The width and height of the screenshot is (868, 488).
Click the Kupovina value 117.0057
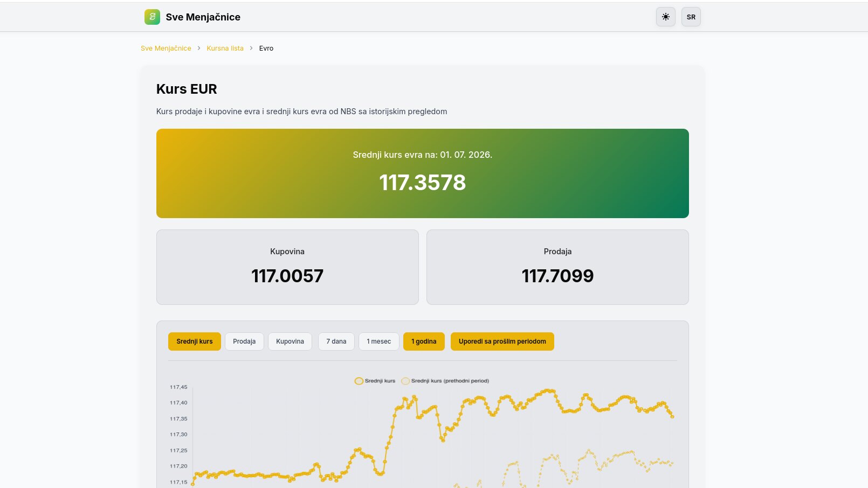coord(287,276)
